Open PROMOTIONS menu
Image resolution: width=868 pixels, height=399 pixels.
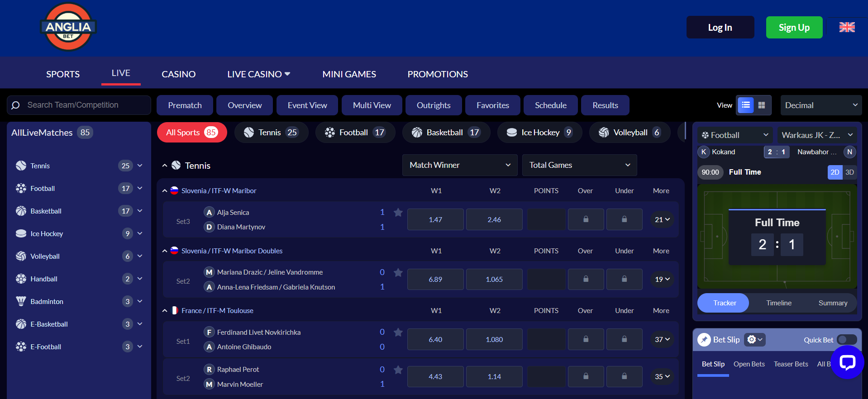pyautogui.click(x=438, y=74)
